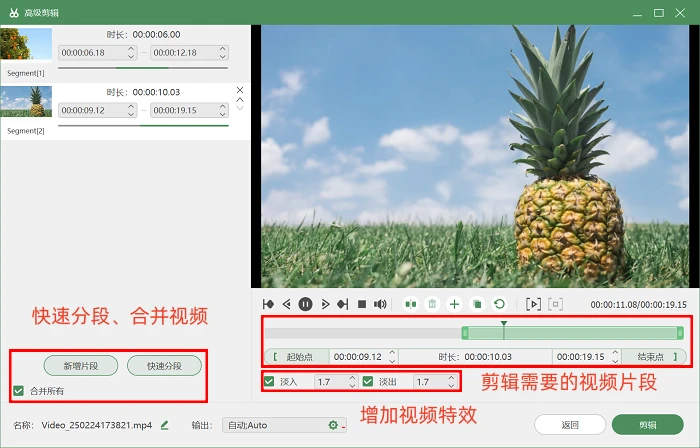Image resolution: width=700 pixels, height=448 pixels.
Task: Uncheck the 合并所有 checkbox
Action: coord(18,391)
